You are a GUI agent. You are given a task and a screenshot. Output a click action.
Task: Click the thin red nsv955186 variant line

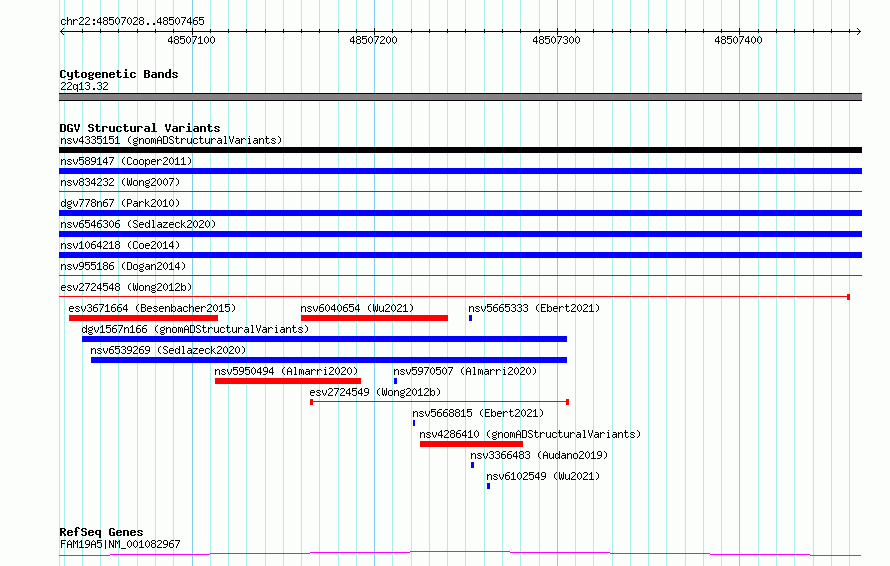(x=460, y=276)
